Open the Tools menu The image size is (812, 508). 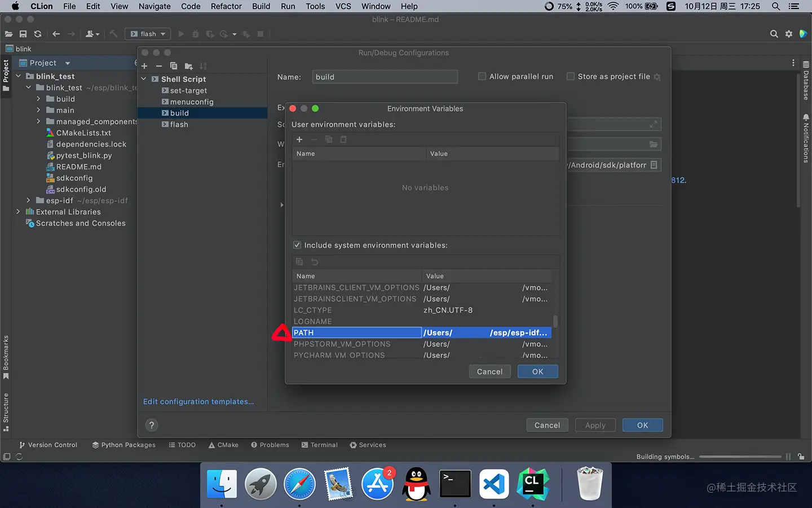[x=315, y=6]
